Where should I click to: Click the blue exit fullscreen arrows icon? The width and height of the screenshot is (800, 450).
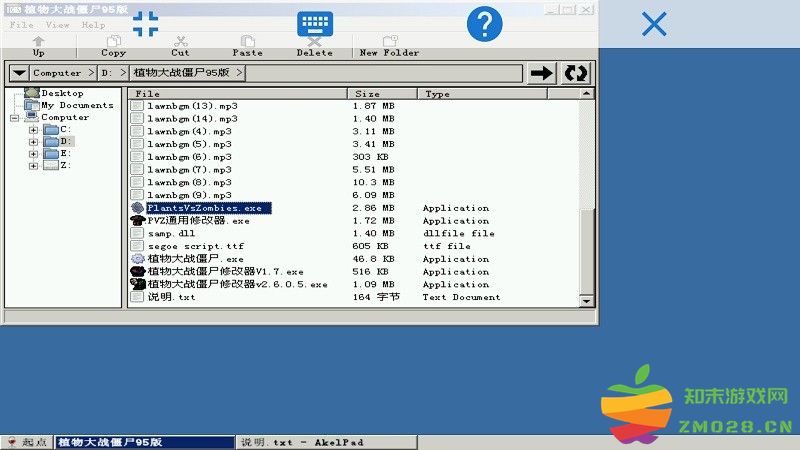[146, 24]
